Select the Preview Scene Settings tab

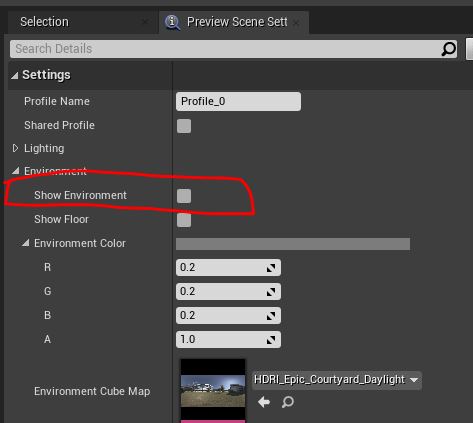click(234, 22)
